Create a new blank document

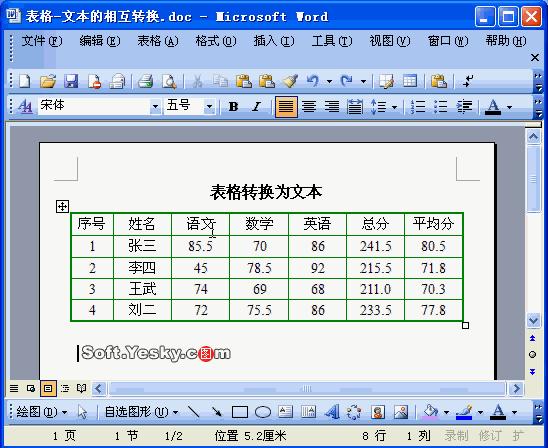[x=25, y=81]
